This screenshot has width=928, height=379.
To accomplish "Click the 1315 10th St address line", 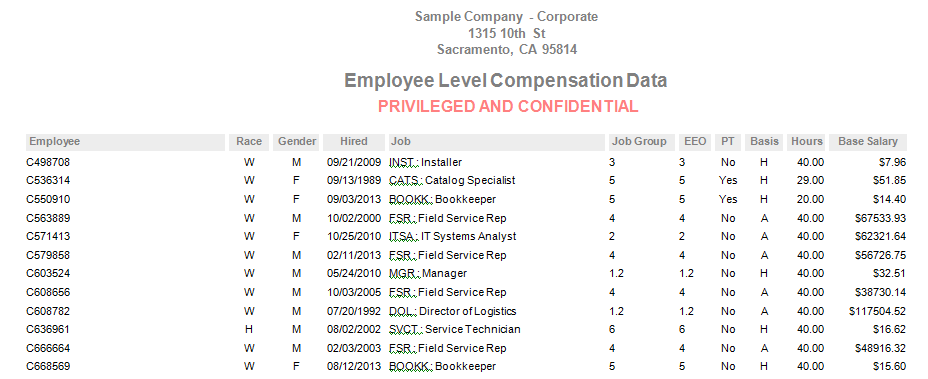I will click(507, 33).
